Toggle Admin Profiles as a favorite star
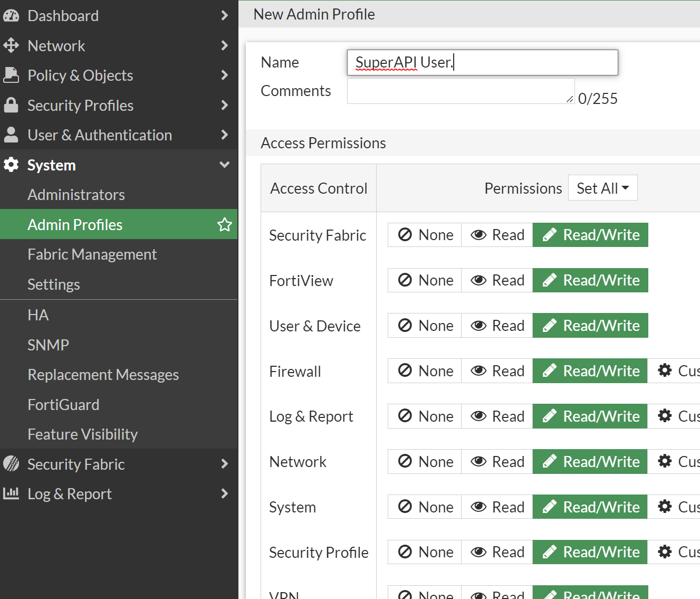Image resolution: width=700 pixels, height=599 pixels. pyautogui.click(x=225, y=224)
